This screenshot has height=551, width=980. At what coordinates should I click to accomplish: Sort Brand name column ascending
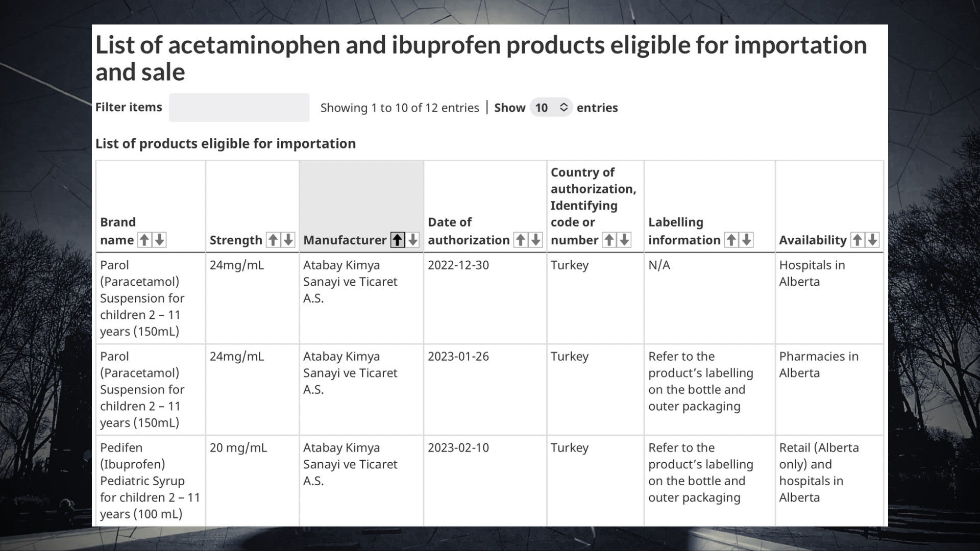pyautogui.click(x=145, y=240)
